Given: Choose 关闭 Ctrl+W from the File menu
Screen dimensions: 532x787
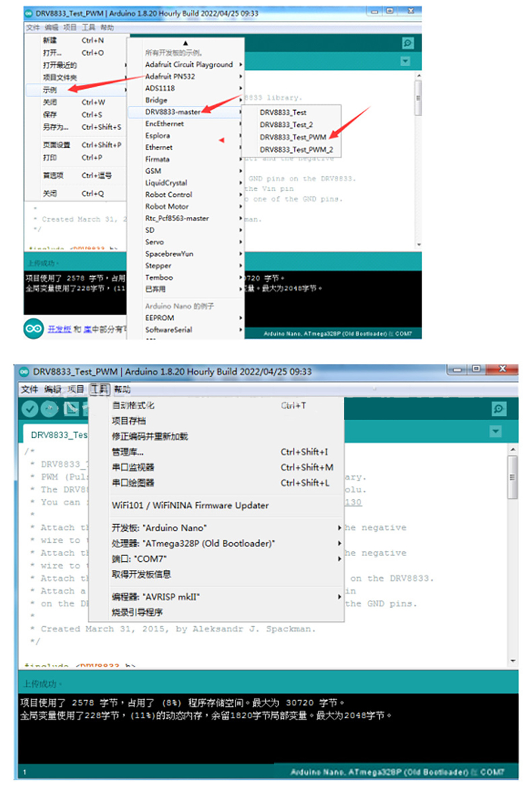Looking at the screenshot, I should coord(76,102).
